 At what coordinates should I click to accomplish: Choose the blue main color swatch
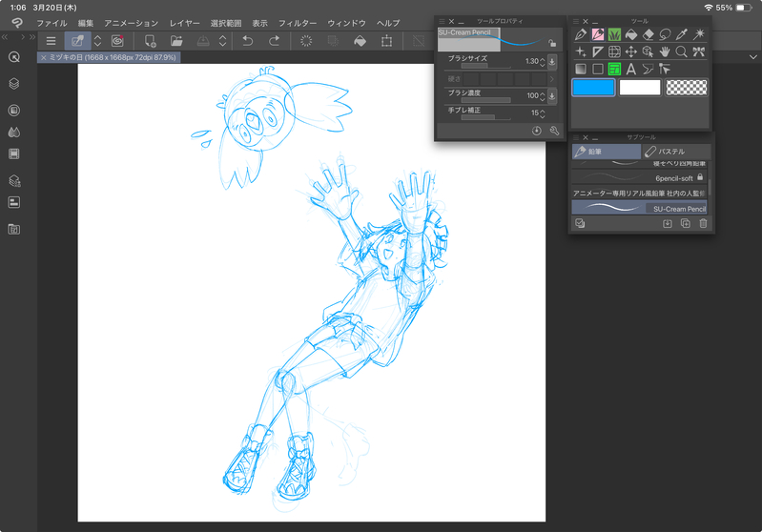[593, 88]
